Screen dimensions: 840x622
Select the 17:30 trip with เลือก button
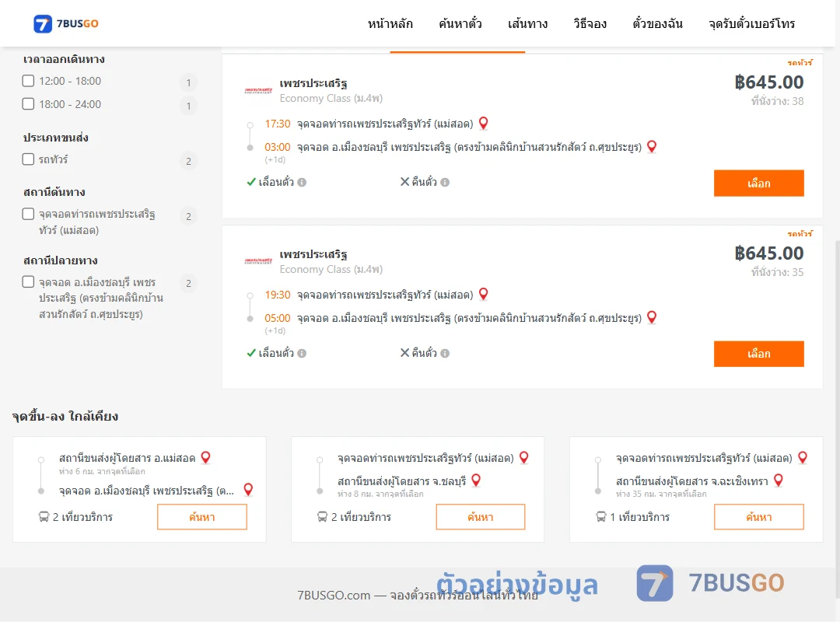(x=758, y=183)
